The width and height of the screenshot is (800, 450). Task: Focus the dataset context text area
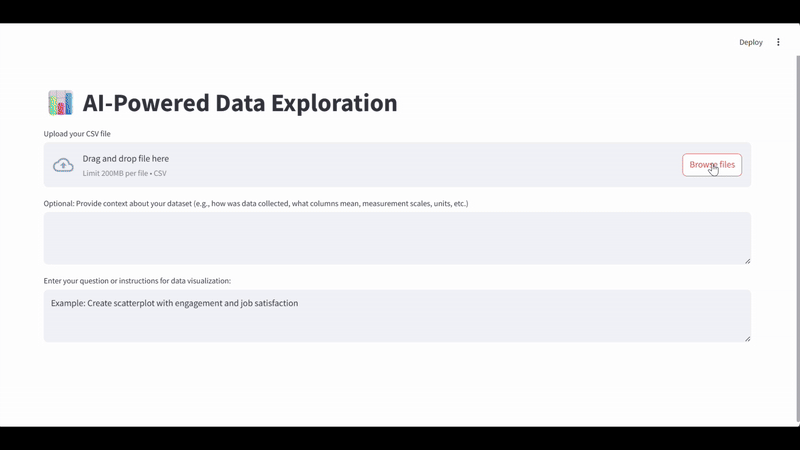pyautogui.click(x=397, y=238)
